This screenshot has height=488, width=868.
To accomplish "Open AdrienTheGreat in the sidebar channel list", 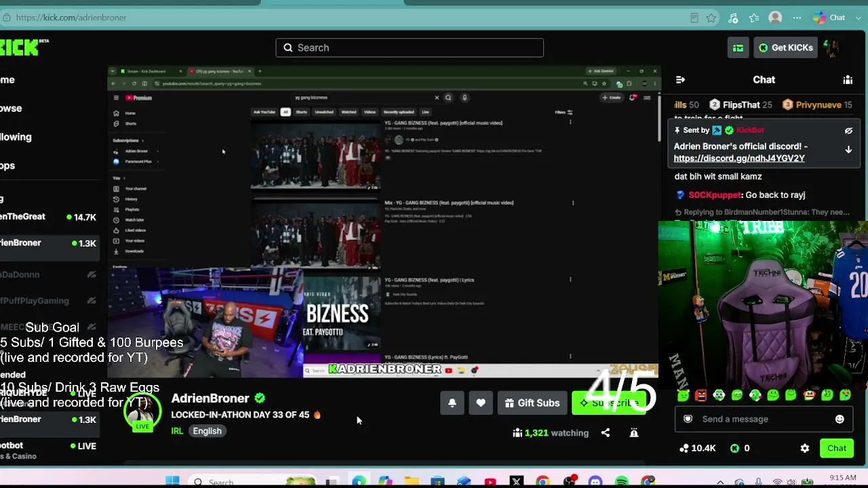I will [x=49, y=217].
